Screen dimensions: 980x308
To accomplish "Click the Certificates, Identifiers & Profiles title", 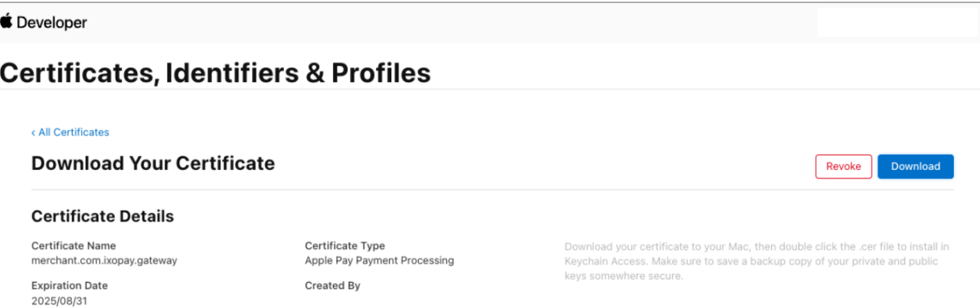I will click(215, 73).
